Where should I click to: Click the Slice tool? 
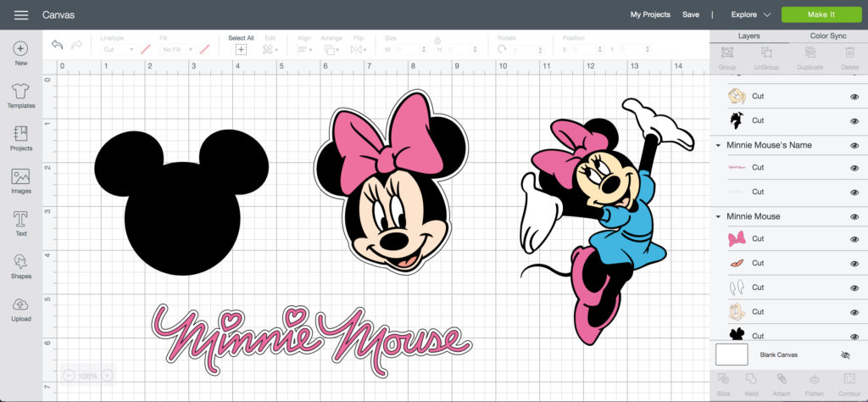pyautogui.click(x=723, y=384)
